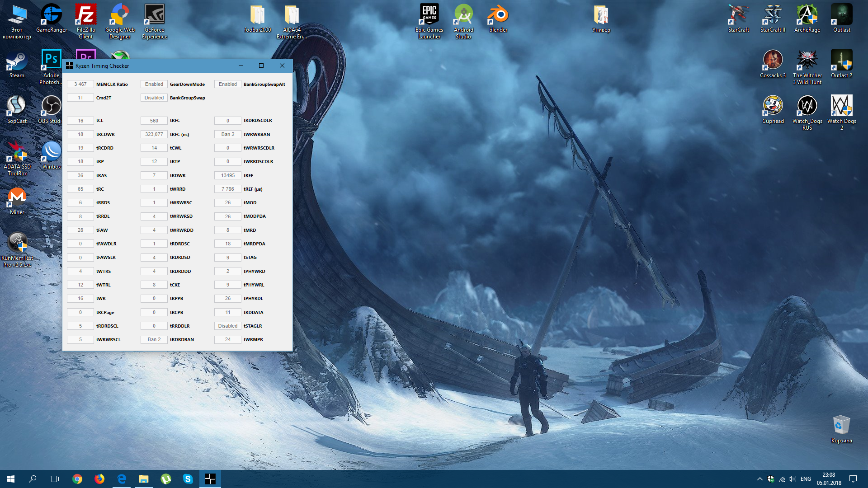Click the Ryzen Timing Checker taskbar icon
Image resolution: width=868 pixels, height=488 pixels.
210,479
